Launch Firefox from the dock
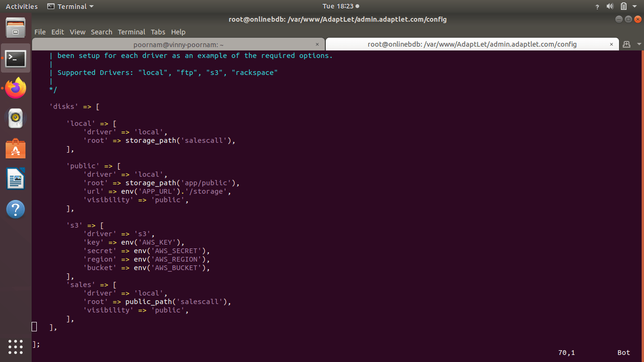644x362 pixels. pyautogui.click(x=16, y=88)
